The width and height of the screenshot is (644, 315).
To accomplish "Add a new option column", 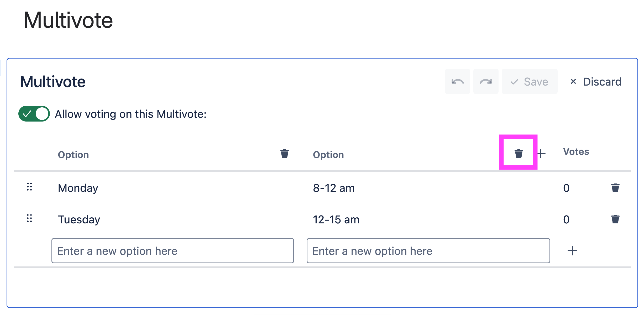I will [541, 154].
